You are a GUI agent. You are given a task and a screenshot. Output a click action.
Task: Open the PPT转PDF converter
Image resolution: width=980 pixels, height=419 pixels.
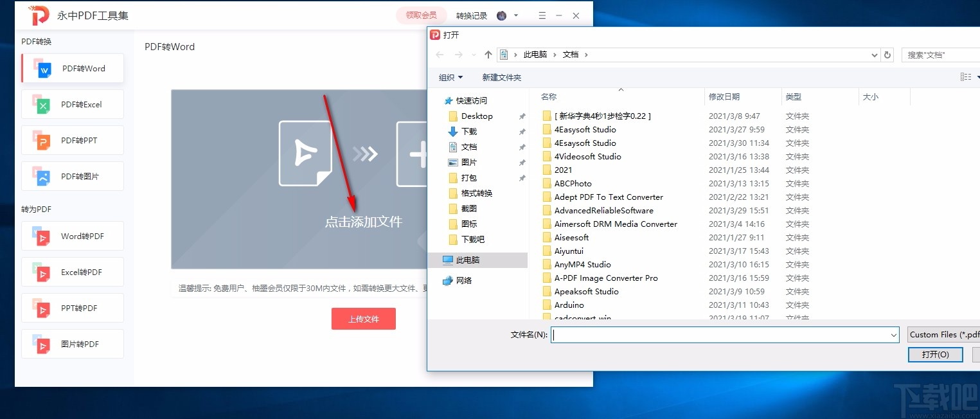72,308
